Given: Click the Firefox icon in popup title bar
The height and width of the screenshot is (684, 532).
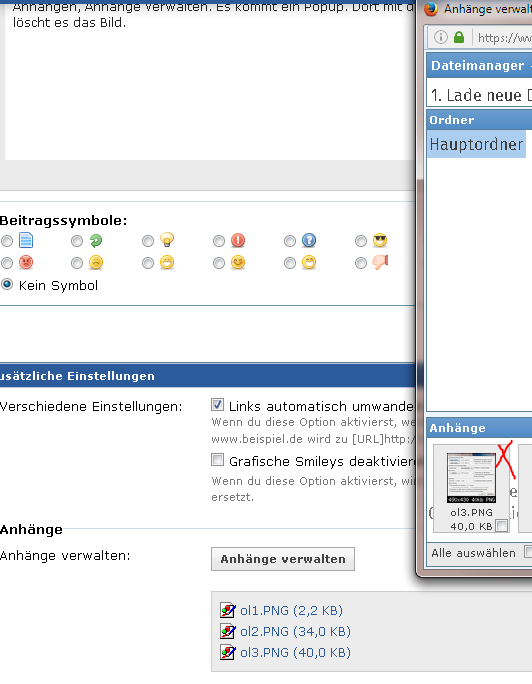Looking at the screenshot, I should click(x=431, y=8).
